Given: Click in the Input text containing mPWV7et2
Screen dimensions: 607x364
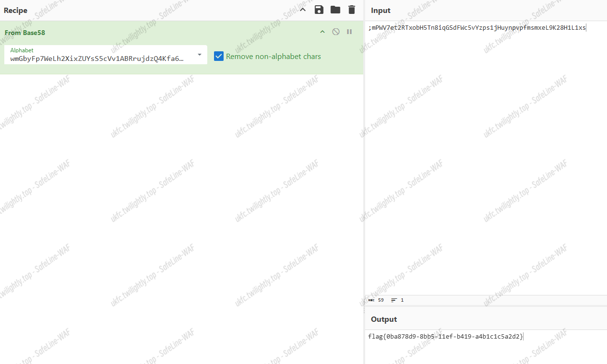Looking at the screenshot, I should [x=478, y=28].
